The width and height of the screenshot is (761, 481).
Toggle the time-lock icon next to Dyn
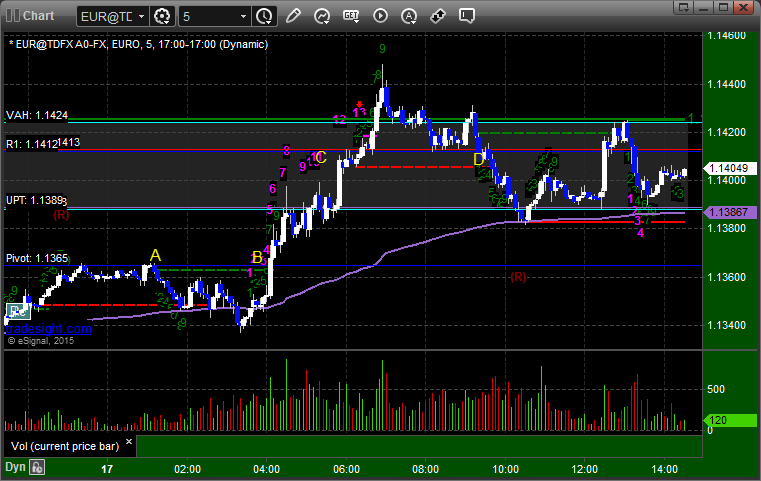pos(37,468)
